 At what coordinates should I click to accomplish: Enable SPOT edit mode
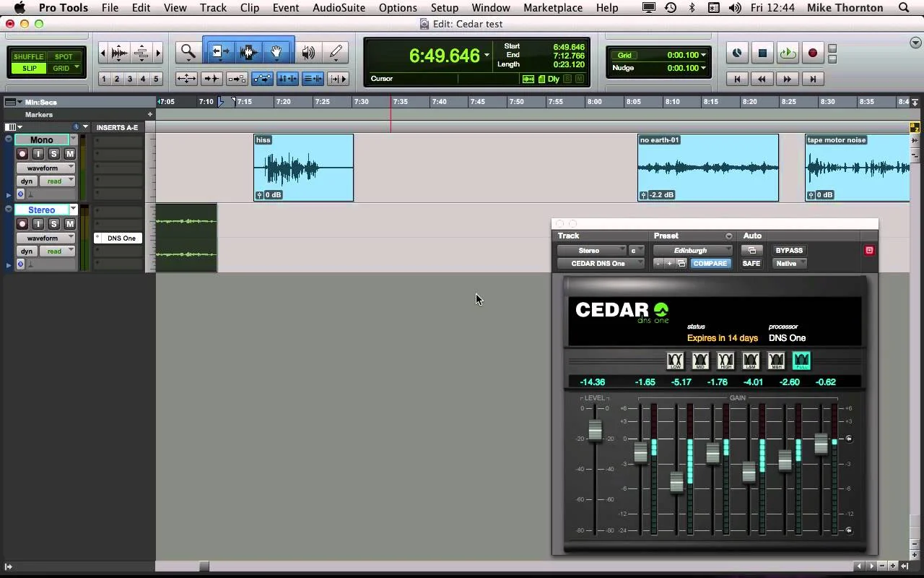[64, 56]
